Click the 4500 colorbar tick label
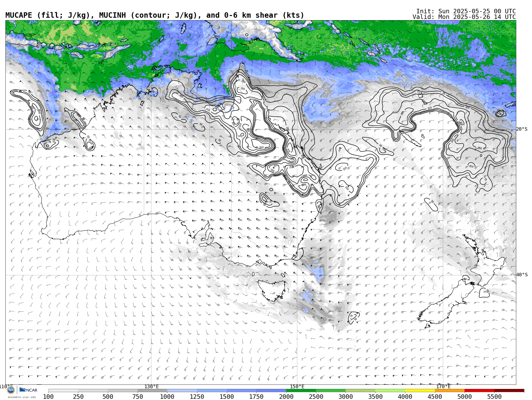The height and width of the screenshot is (400, 532). [435, 397]
